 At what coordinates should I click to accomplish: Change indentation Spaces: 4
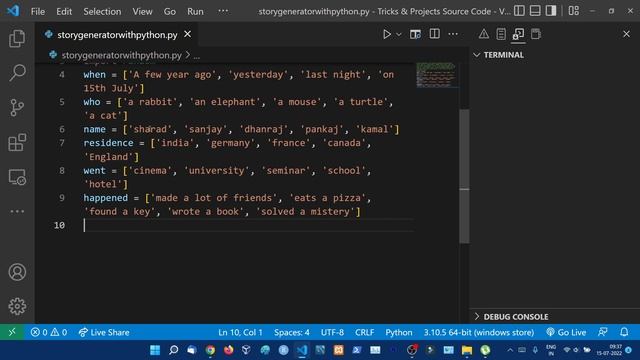point(292,332)
